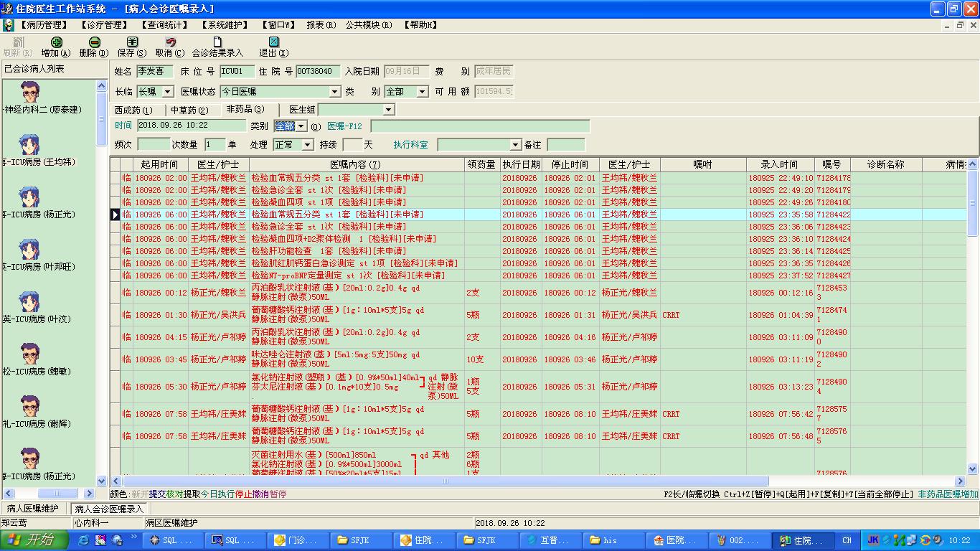980x551 pixels.
Task: Exit via the 退出 toolbar icon
Action: (x=273, y=43)
